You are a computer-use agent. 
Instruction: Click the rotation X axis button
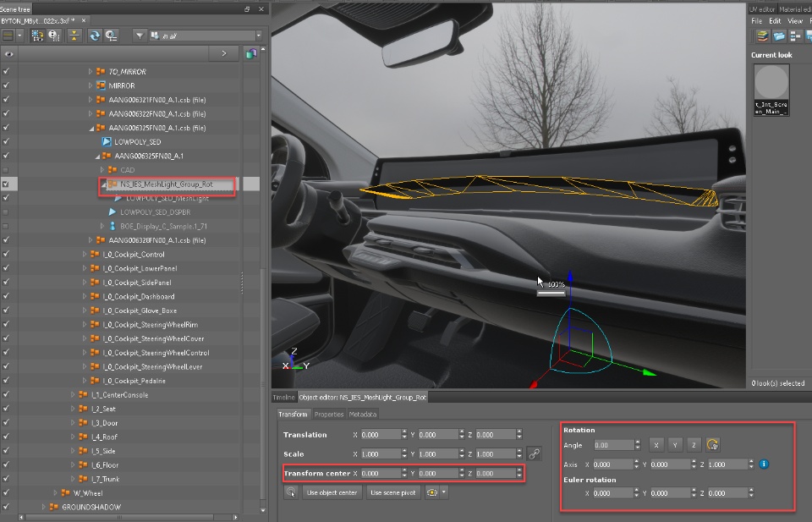tap(656, 445)
